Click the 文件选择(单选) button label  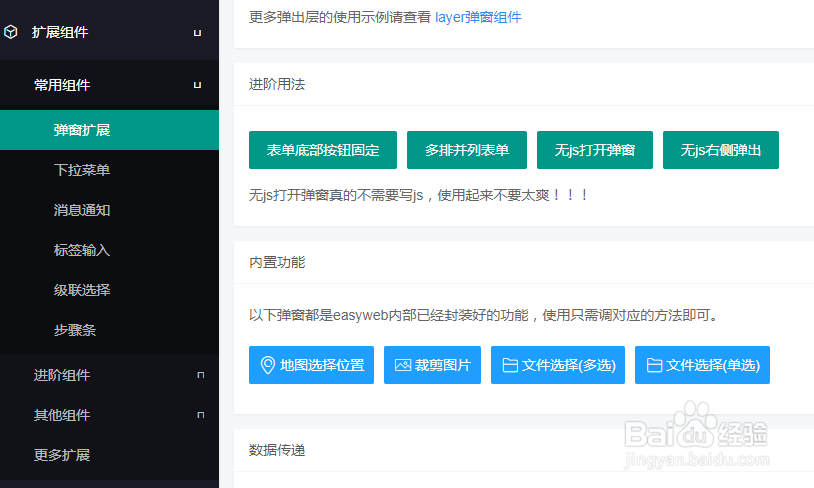coord(713,365)
